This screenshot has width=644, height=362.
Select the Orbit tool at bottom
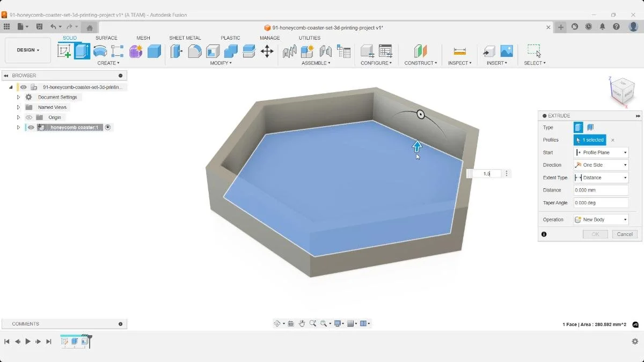(278, 323)
